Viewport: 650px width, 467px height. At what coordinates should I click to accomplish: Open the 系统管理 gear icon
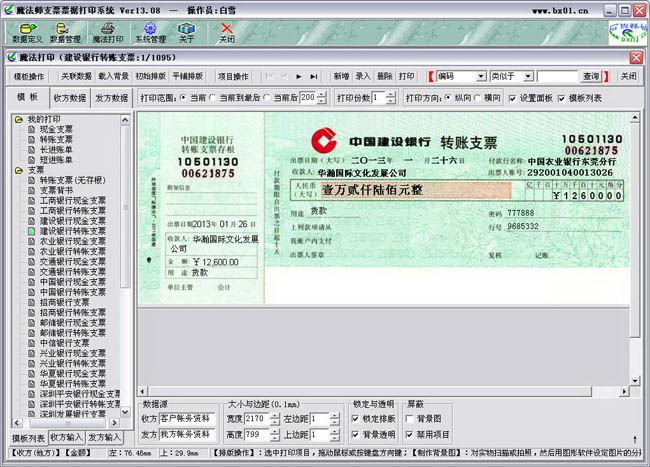pos(150,33)
